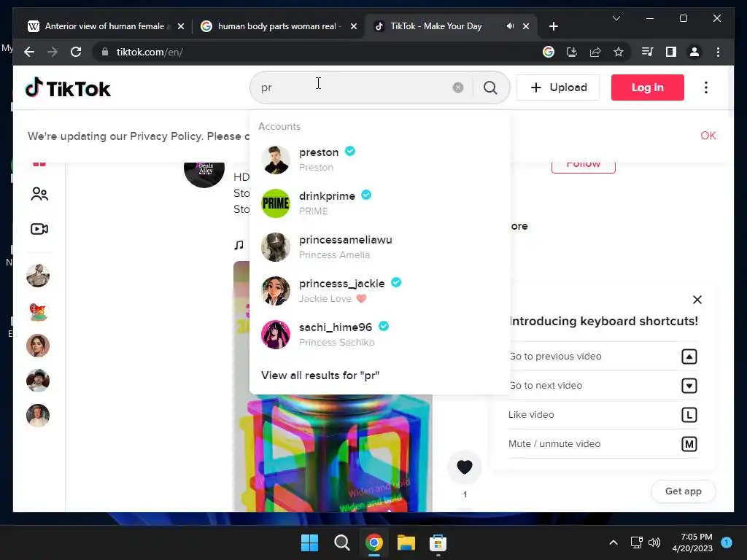Open the tab search dropdown chevron
The width and height of the screenshot is (747, 560).
(616, 18)
